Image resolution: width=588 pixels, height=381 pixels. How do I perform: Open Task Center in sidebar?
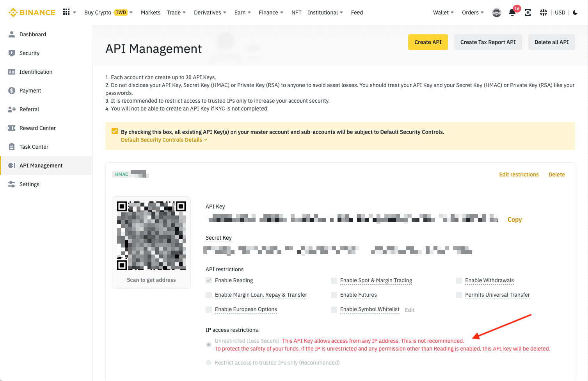pyautogui.click(x=46, y=147)
